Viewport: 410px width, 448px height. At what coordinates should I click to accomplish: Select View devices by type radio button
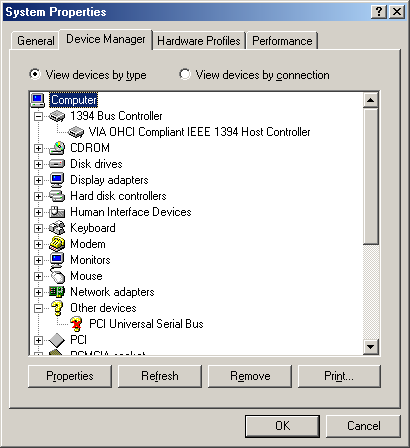35,74
